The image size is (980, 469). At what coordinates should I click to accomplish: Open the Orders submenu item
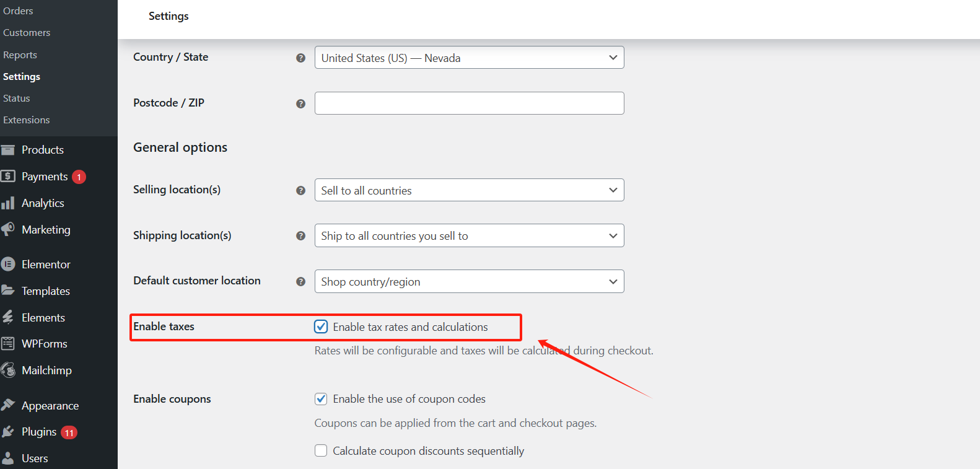coord(18,11)
